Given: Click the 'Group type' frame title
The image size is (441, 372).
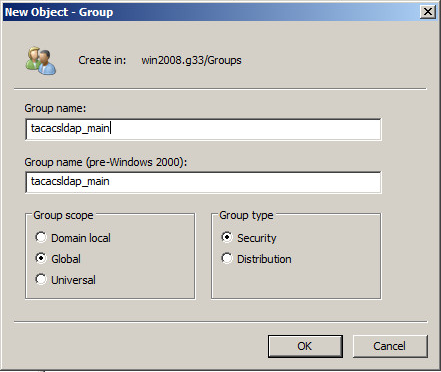Looking at the screenshot, I should (x=246, y=215).
